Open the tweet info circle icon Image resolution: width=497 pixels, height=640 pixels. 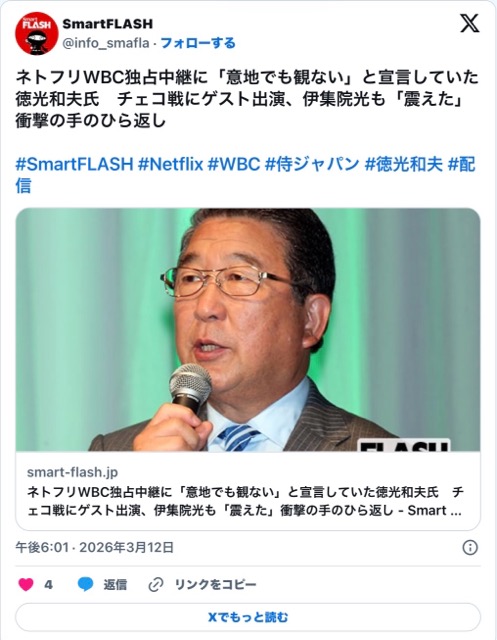(470, 547)
